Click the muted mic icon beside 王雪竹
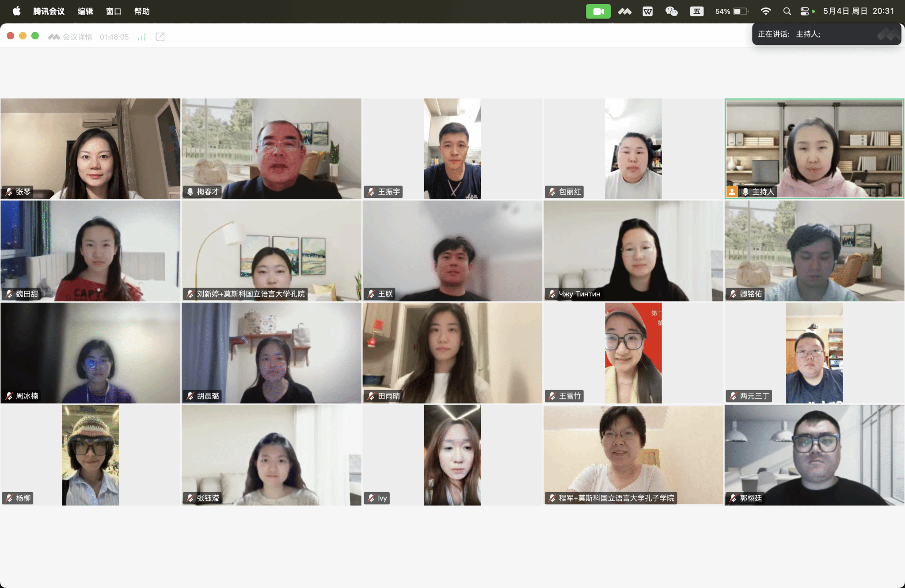Viewport: 905px width, 588px height. click(x=552, y=396)
